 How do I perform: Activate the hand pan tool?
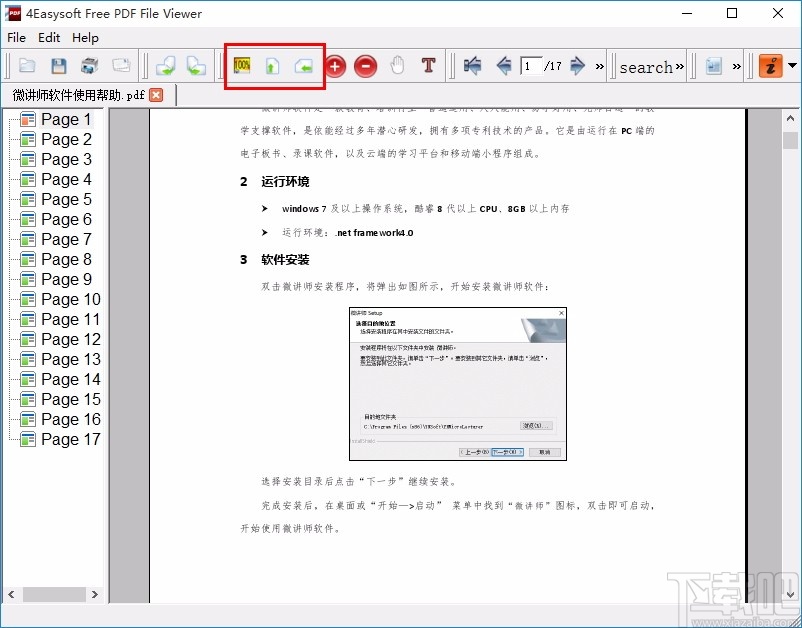click(x=397, y=66)
